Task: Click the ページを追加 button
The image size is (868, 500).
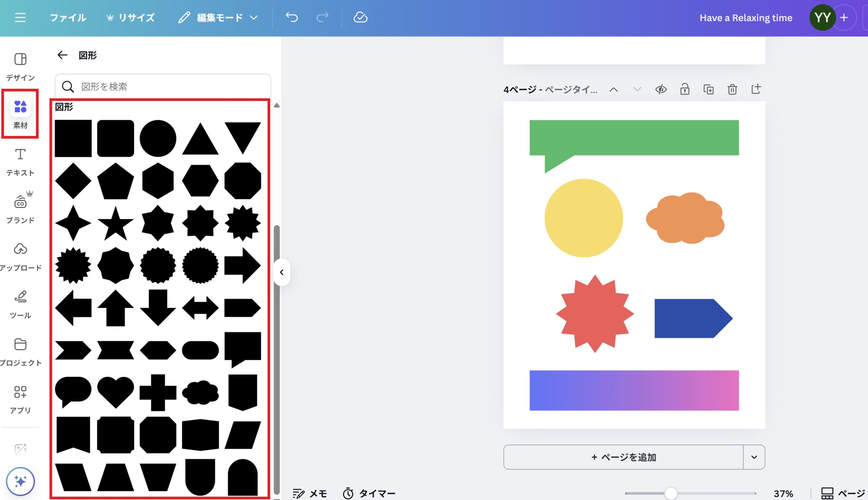Action: tap(623, 457)
